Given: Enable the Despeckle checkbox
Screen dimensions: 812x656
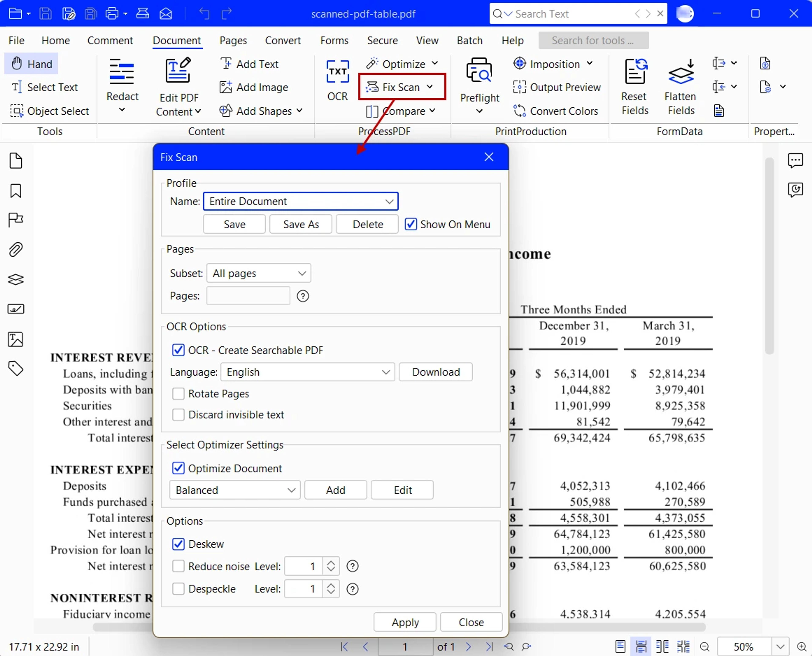Looking at the screenshot, I should click(178, 589).
